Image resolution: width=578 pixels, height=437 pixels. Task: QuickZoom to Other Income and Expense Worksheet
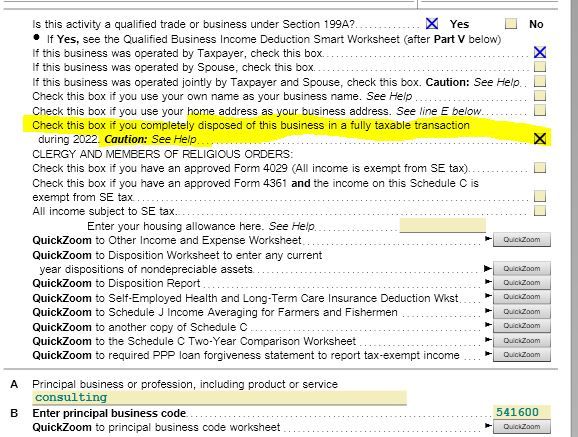click(x=522, y=240)
